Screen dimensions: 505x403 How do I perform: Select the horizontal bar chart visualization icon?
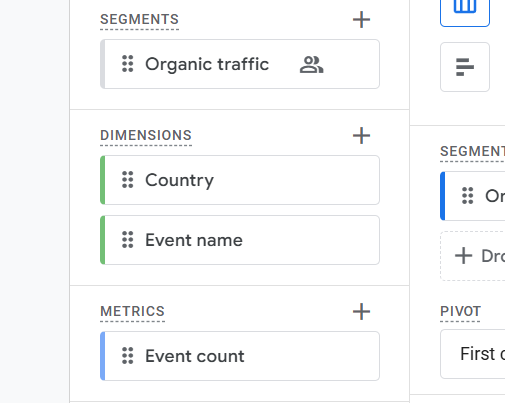click(x=465, y=67)
